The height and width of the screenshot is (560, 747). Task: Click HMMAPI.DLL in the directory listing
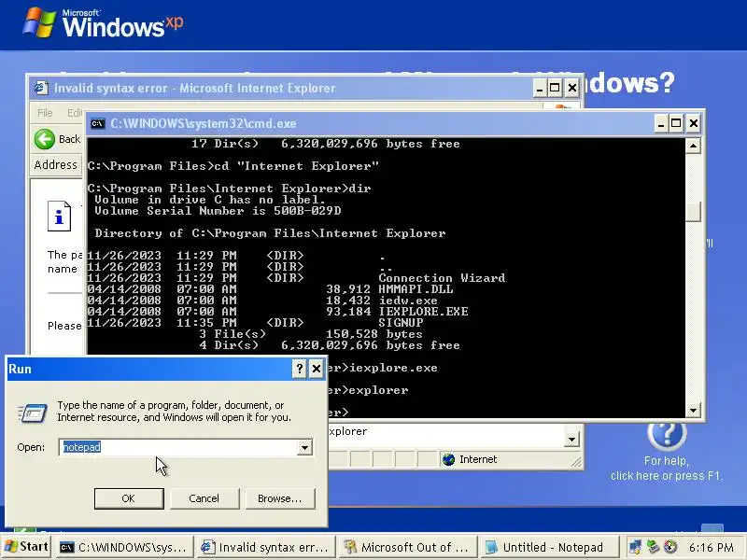pos(416,289)
